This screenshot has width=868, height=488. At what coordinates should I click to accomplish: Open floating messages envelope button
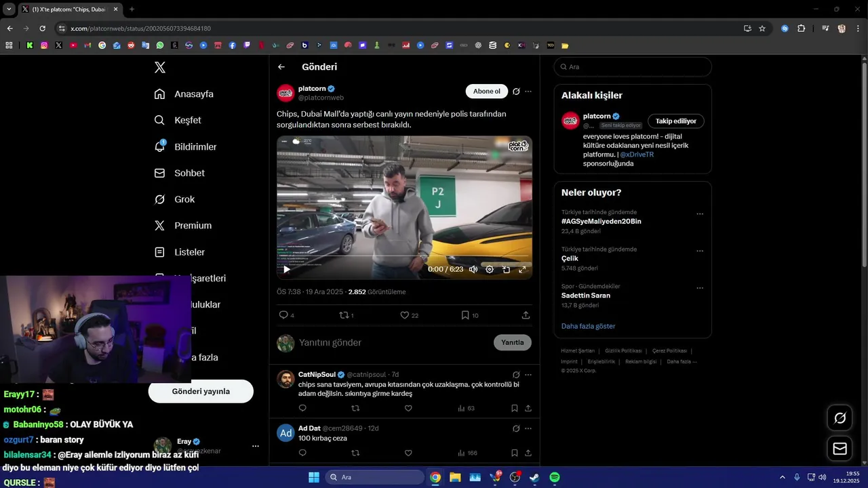pos(840,449)
